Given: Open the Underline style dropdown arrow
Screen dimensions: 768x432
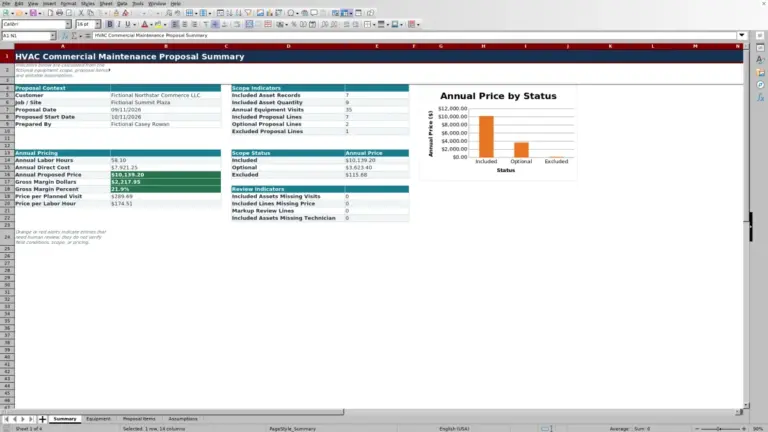Looking at the screenshot, I should [134, 24].
